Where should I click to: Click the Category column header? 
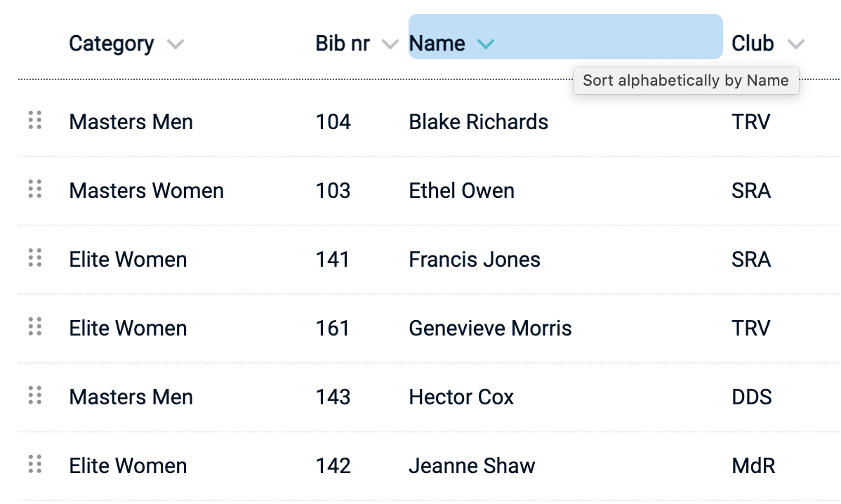click(x=112, y=44)
